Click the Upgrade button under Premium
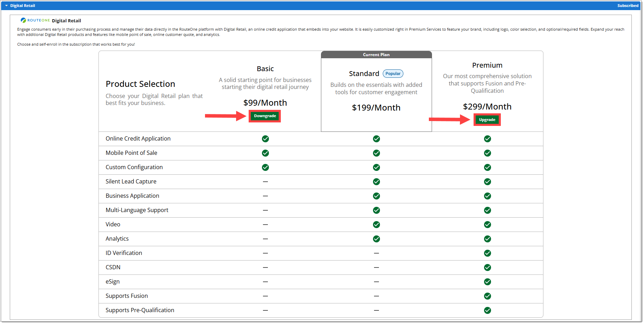644x324 pixels. (487, 120)
